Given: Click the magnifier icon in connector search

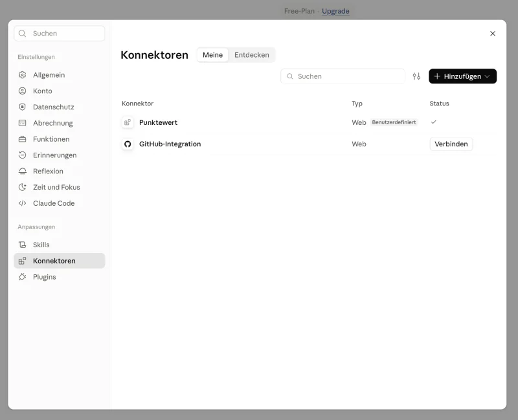Looking at the screenshot, I should click(289, 76).
